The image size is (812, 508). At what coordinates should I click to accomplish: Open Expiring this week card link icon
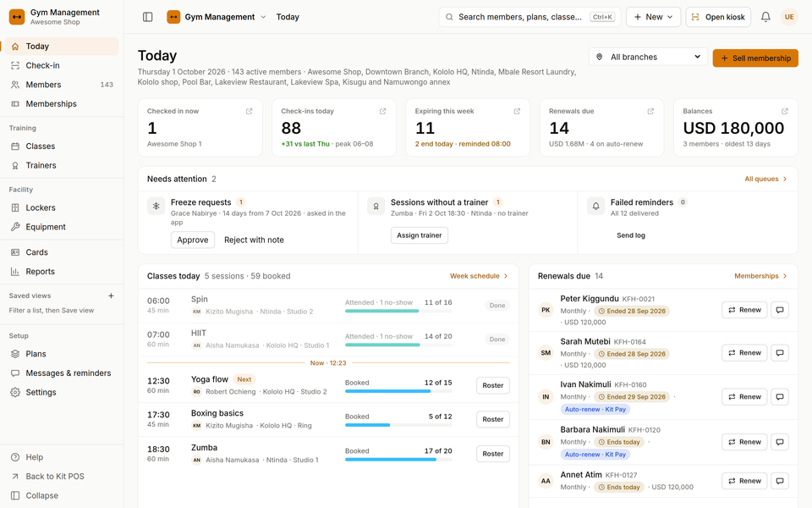(517, 112)
